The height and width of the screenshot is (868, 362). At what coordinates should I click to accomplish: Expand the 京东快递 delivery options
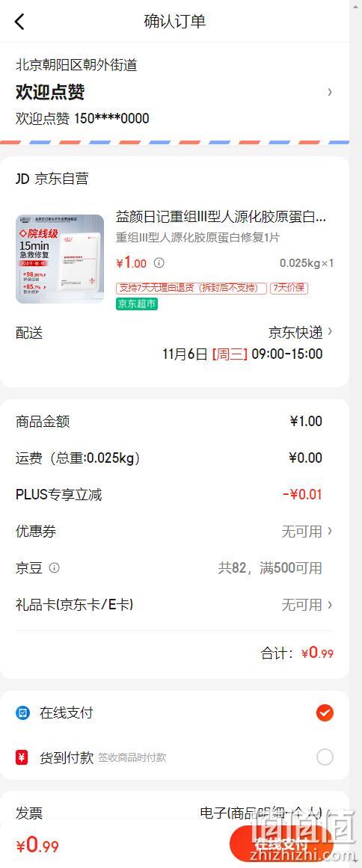[301, 332]
